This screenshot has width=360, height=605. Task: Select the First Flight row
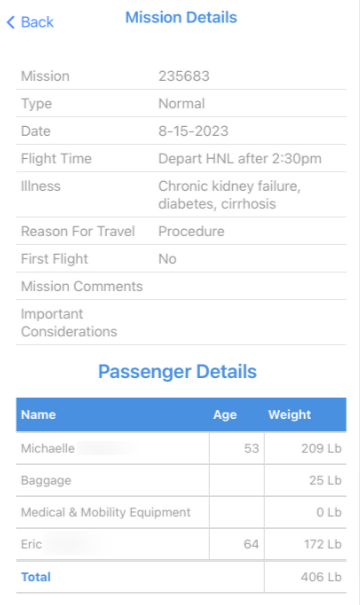pyautogui.click(x=181, y=259)
